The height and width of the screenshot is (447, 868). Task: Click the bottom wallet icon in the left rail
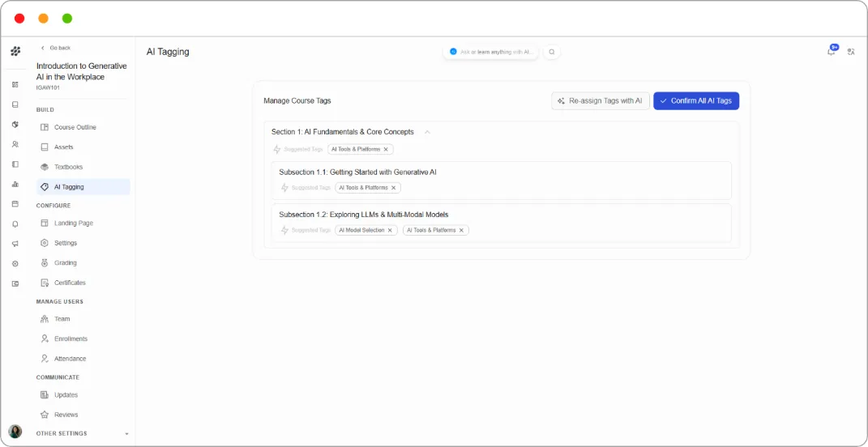pyautogui.click(x=15, y=283)
